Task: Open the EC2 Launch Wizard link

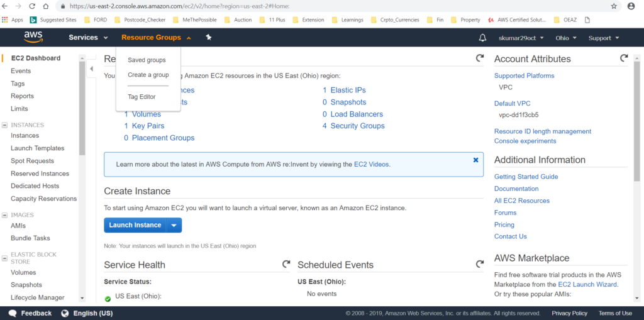Action: pos(587,284)
